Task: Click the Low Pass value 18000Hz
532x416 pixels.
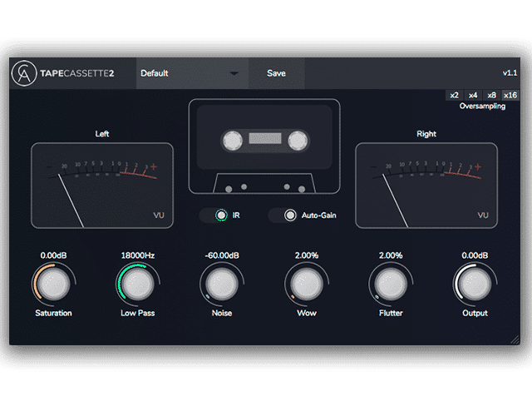Action: 138,255
